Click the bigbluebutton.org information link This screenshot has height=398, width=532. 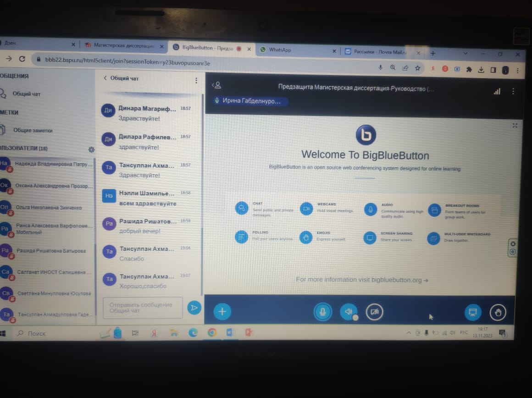pos(362,280)
